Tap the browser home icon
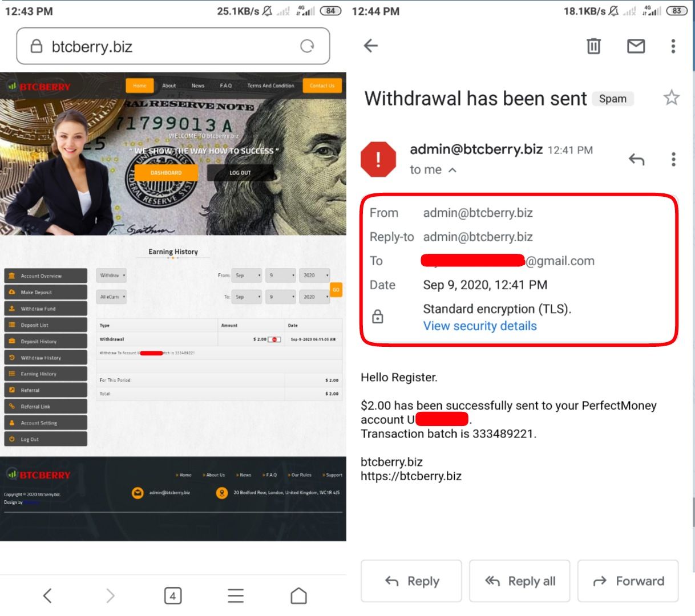 298,596
